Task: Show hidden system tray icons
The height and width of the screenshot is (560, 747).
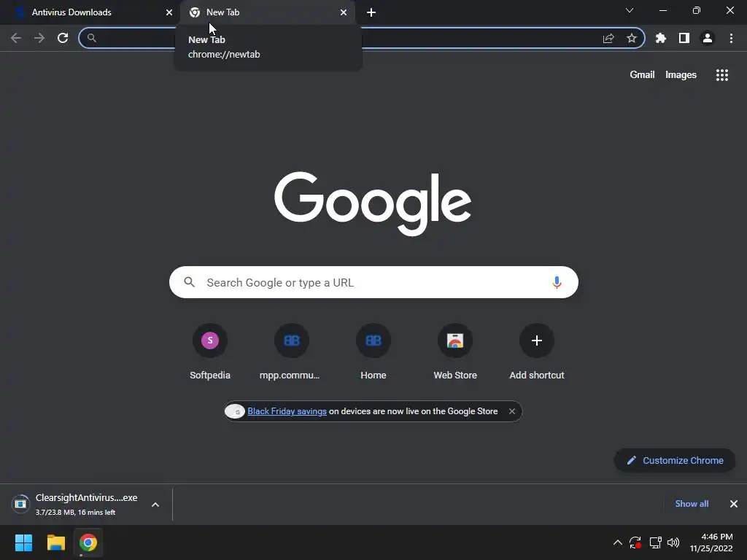Action: pyautogui.click(x=617, y=542)
